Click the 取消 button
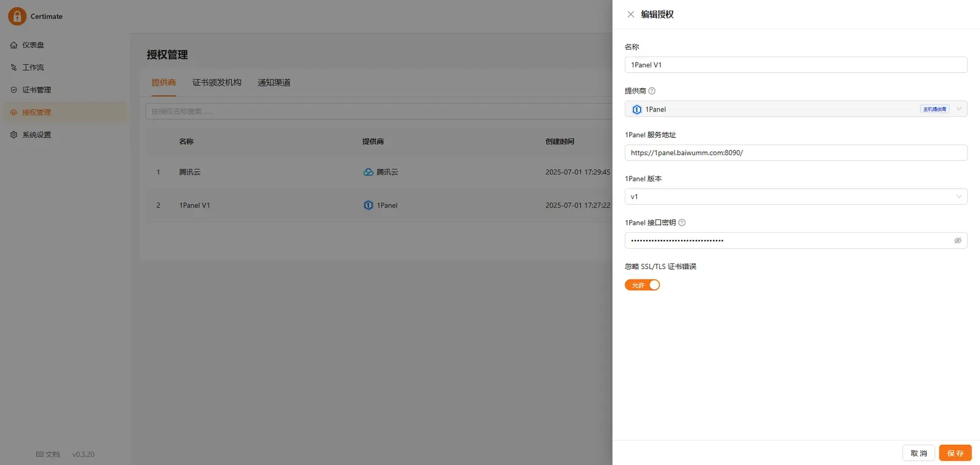Viewport: 980px width, 465px height. click(x=919, y=453)
